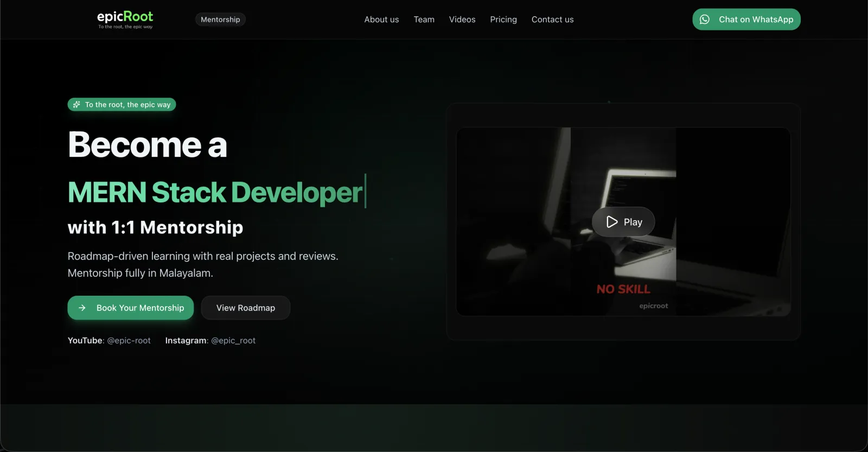Click Book Your Mentorship button

[131, 308]
